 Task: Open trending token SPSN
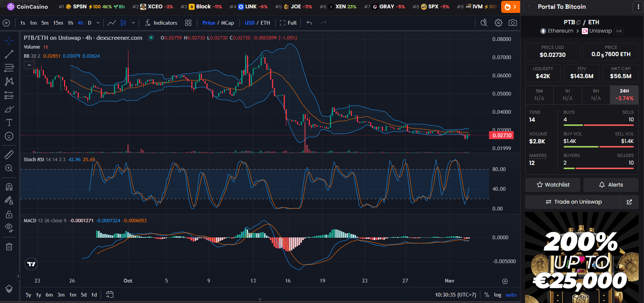coord(91,7)
